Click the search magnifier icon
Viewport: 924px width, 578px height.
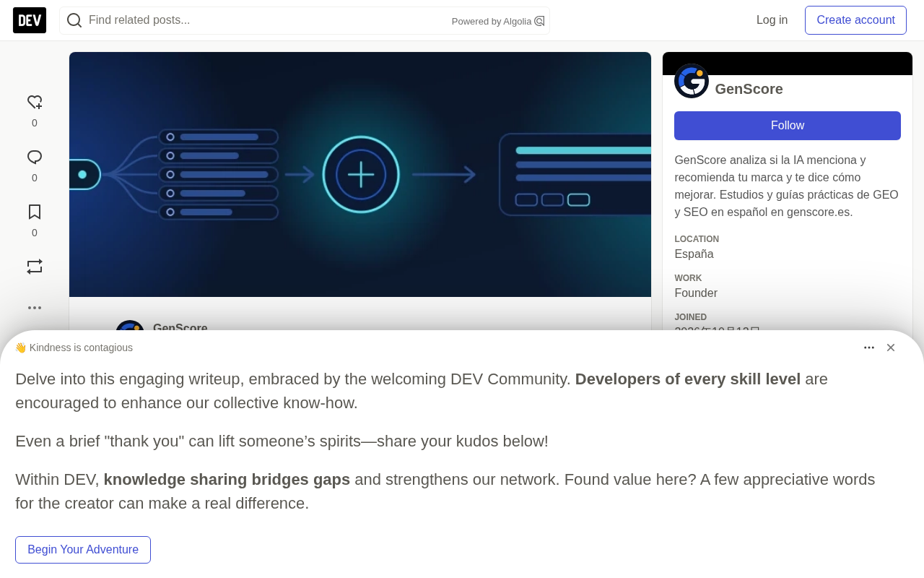click(x=74, y=20)
